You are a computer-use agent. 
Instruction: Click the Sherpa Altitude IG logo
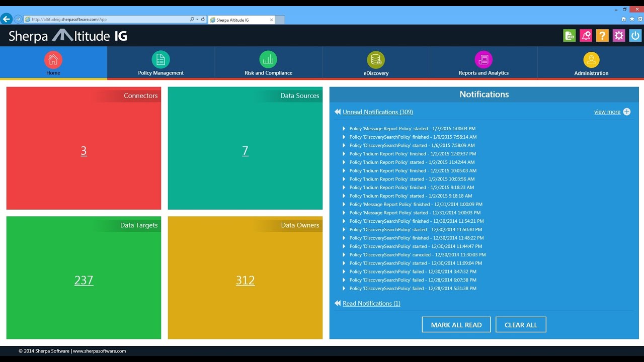[x=68, y=36]
